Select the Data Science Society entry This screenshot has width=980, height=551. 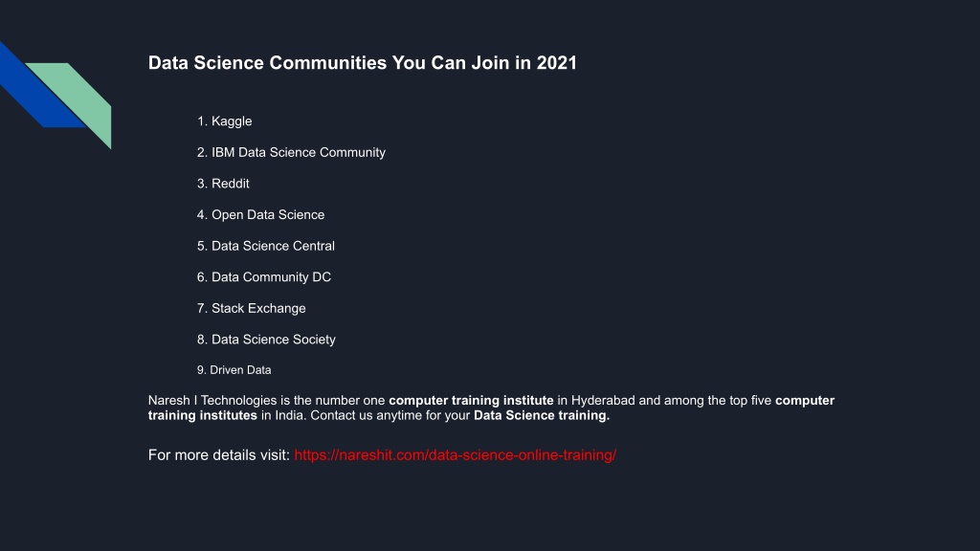[274, 340]
